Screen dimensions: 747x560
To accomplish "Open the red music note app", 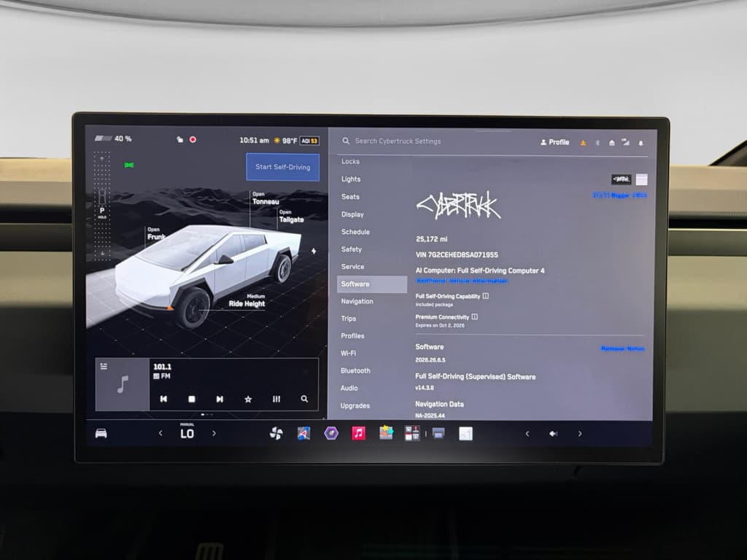I will 359,433.
